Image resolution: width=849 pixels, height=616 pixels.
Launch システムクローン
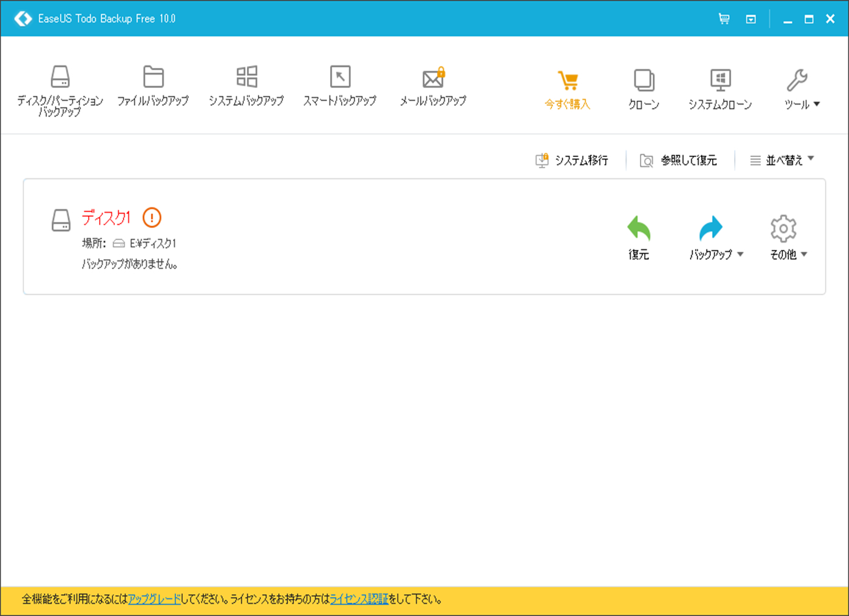tap(720, 90)
